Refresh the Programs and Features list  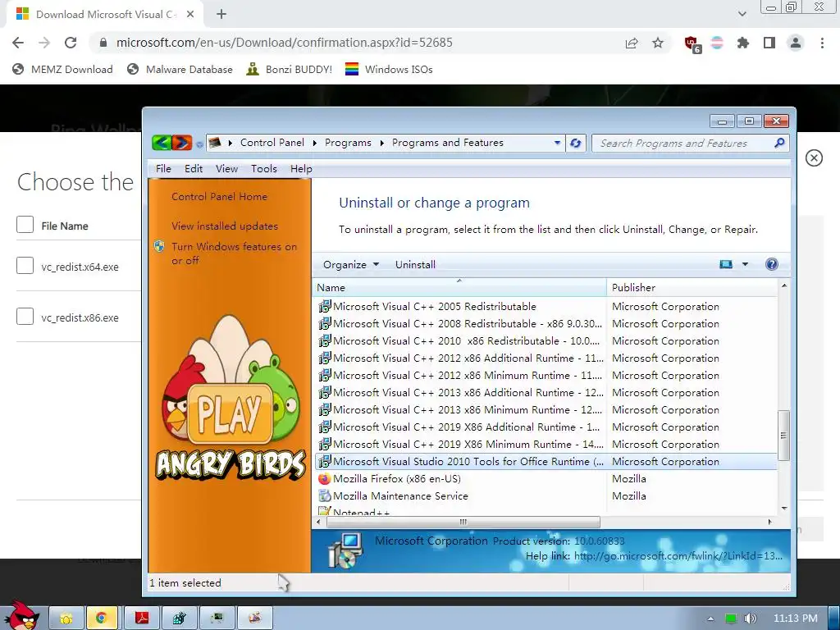(x=576, y=143)
